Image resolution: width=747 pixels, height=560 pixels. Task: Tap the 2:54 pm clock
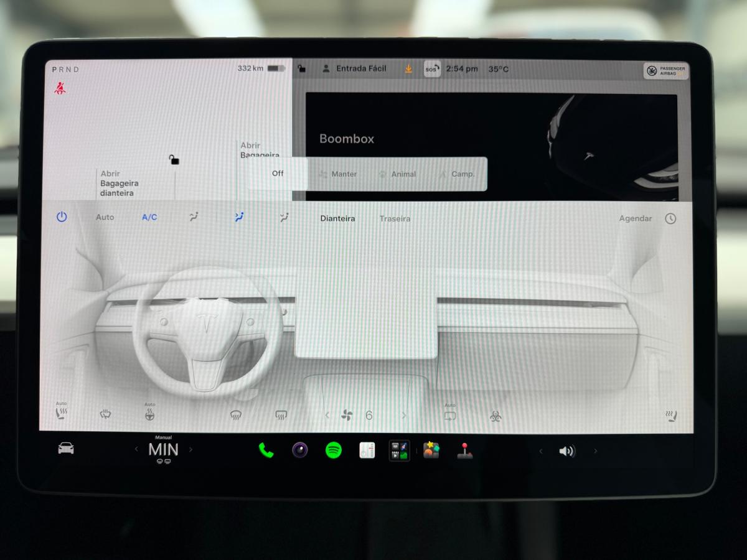coord(462,69)
